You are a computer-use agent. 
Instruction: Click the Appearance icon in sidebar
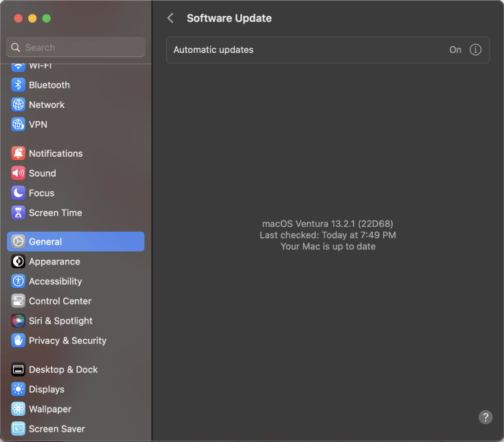[x=18, y=261]
